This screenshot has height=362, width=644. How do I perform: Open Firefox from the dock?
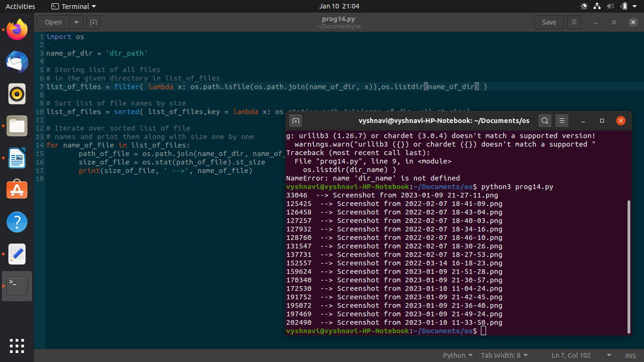[x=17, y=30]
